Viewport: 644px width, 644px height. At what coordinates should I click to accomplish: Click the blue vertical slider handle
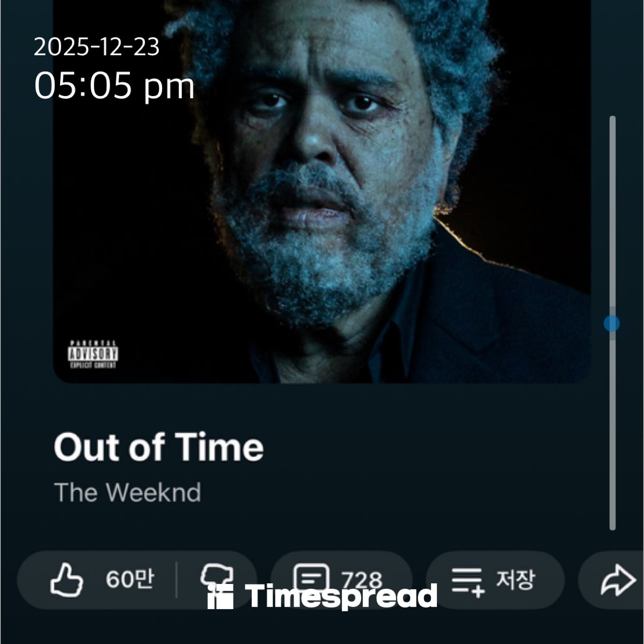(612, 324)
